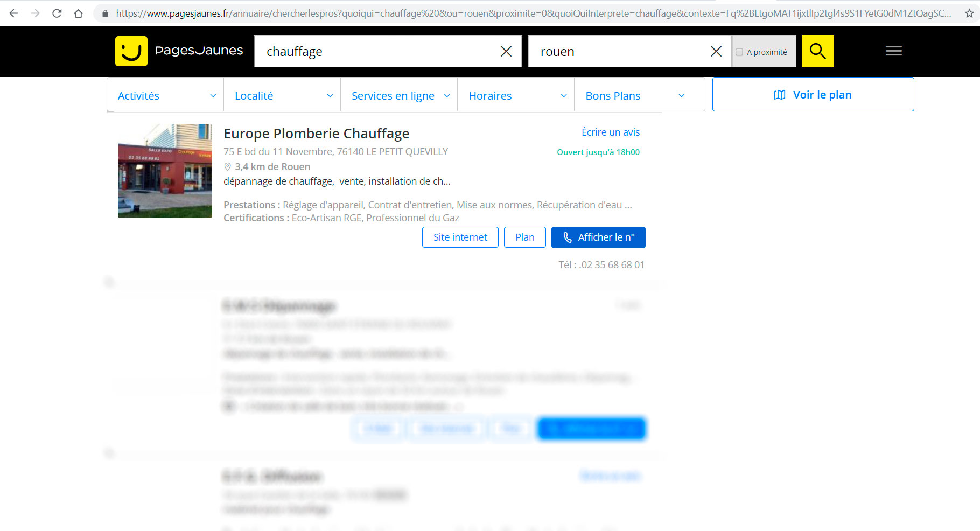Clear the 'chauffage' search field with X

pyautogui.click(x=506, y=51)
